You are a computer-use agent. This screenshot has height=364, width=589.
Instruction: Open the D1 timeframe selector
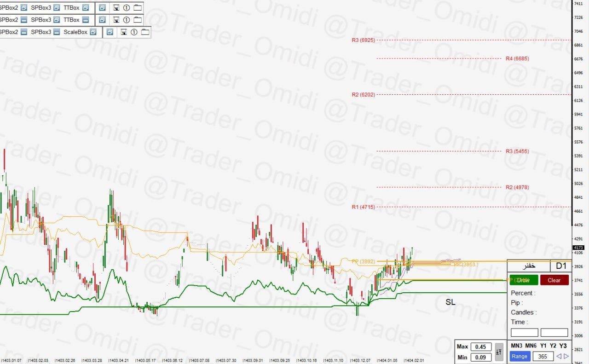(x=561, y=266)
